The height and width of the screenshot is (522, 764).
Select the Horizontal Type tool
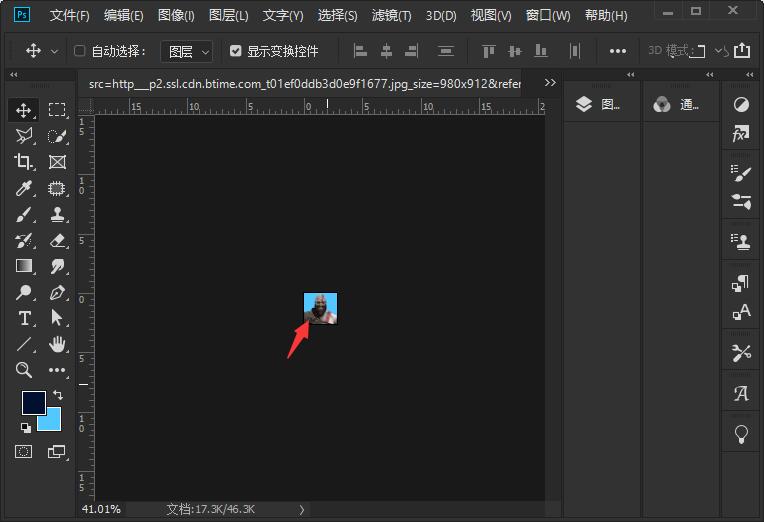tap(23, 318)
